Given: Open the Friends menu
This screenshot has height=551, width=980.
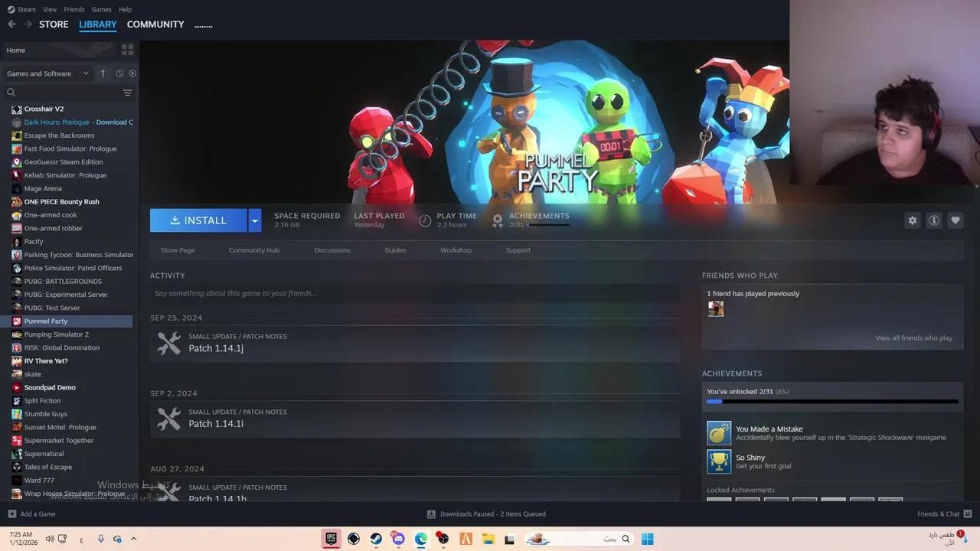Looking at the screenshot, I should pyautogui.click(x=74, y=9).
